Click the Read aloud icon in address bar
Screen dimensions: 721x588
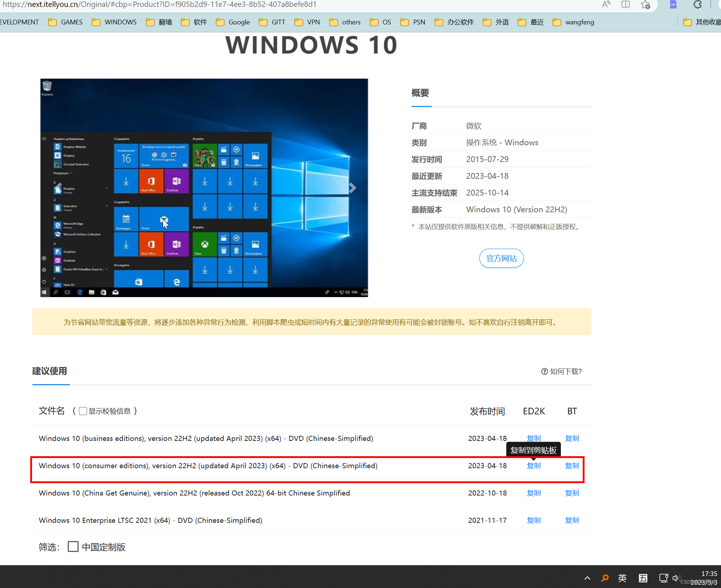coord(606,5)
